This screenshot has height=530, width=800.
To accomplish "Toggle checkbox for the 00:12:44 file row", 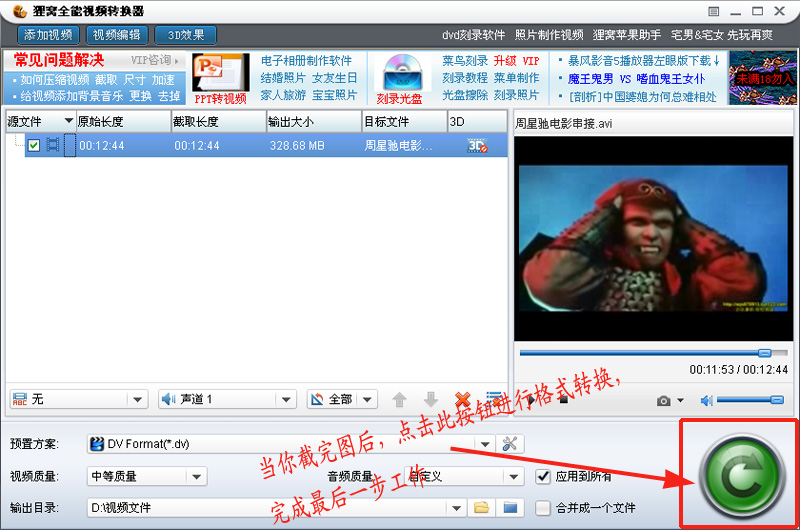I will click(34, 145).
